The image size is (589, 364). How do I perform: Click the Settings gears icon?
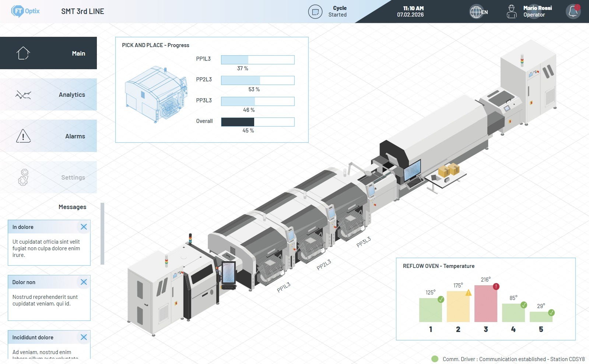pyautogui.click(x=23, y=177)
